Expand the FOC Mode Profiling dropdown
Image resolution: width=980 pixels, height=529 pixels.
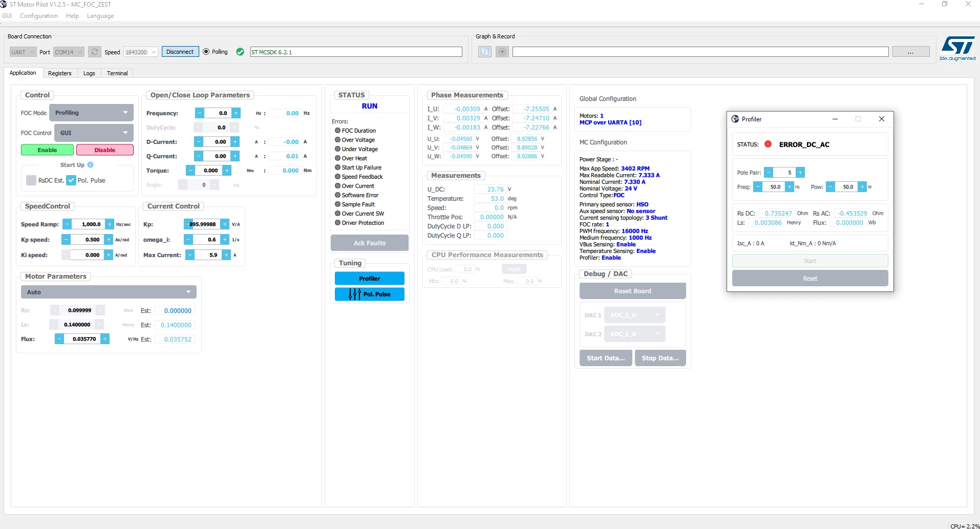point(91,113)
